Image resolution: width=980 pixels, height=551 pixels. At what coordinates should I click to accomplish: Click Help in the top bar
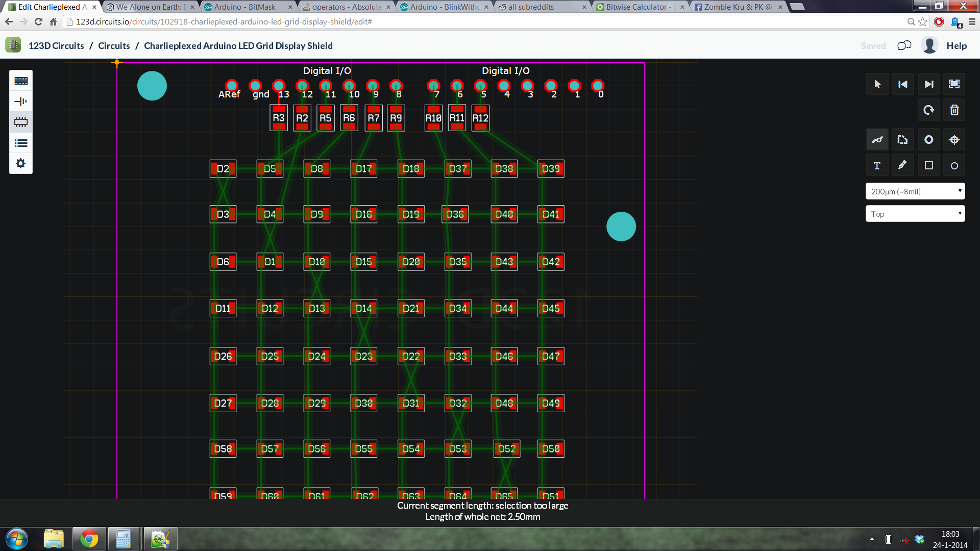click(x=957, y=45)
